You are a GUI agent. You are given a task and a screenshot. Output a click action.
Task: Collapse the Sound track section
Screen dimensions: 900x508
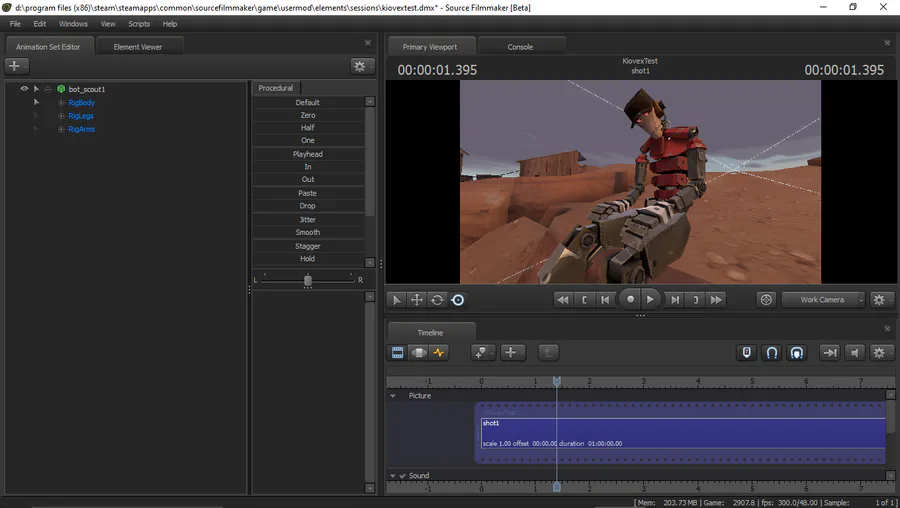(393, 475)
